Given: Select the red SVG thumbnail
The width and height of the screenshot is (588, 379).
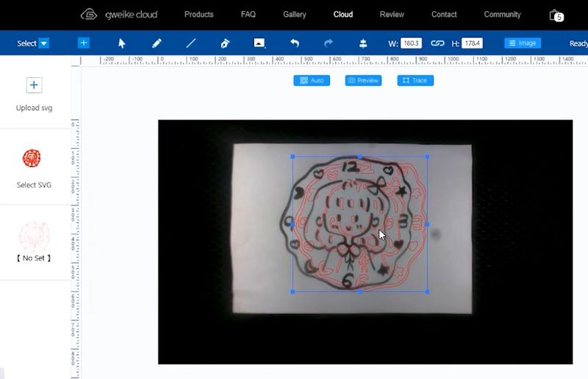Looking at the screenshot, I should click(x=32, y=158).
